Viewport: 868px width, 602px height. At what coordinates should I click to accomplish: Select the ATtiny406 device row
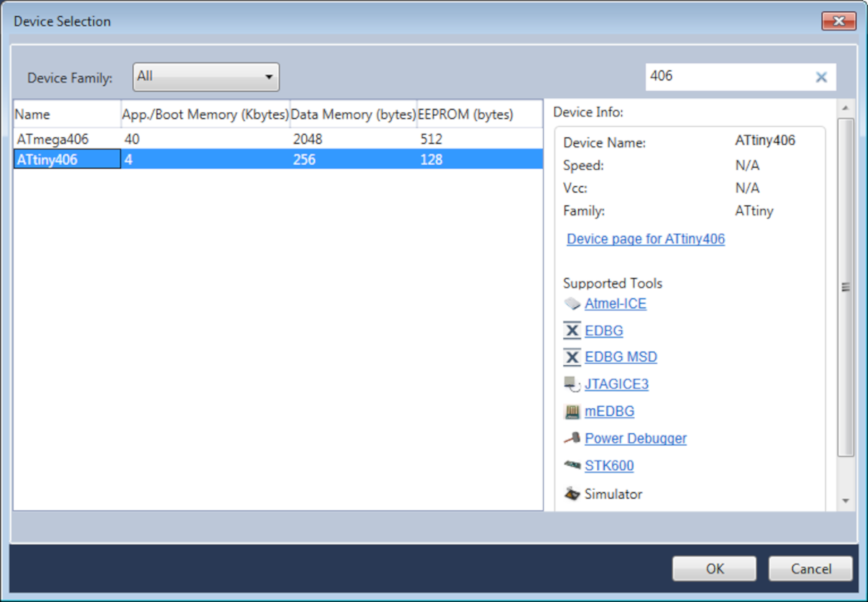pyautogui.click(x=48, y=160)
